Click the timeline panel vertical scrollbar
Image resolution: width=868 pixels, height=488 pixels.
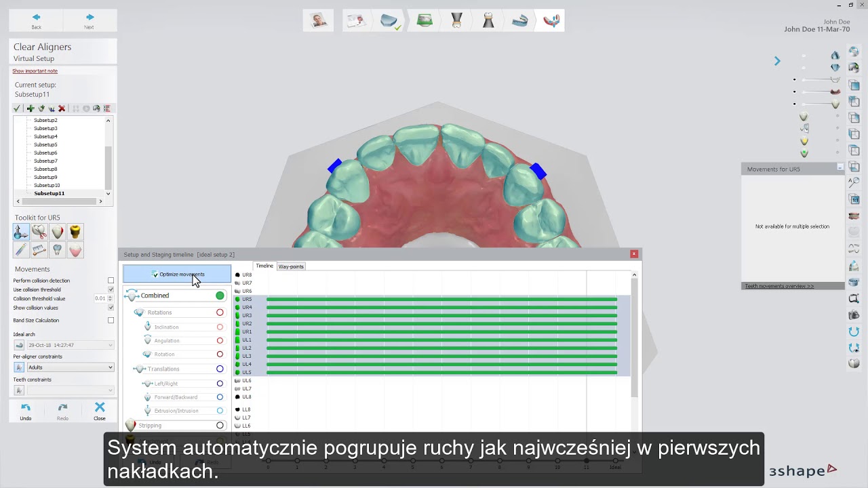(634, 339)
